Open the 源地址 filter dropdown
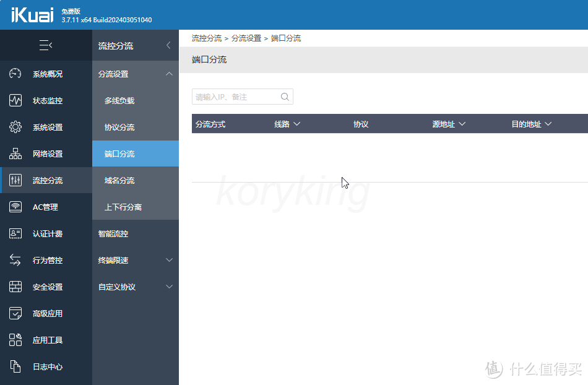Viewport: 588px width, 385px height. click(x=460, y=123)
